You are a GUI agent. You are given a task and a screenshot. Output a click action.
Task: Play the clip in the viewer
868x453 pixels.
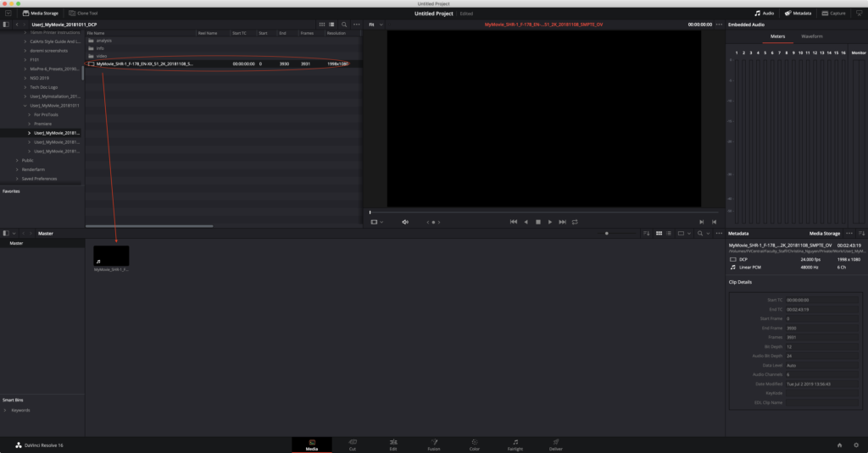[549, 222]
